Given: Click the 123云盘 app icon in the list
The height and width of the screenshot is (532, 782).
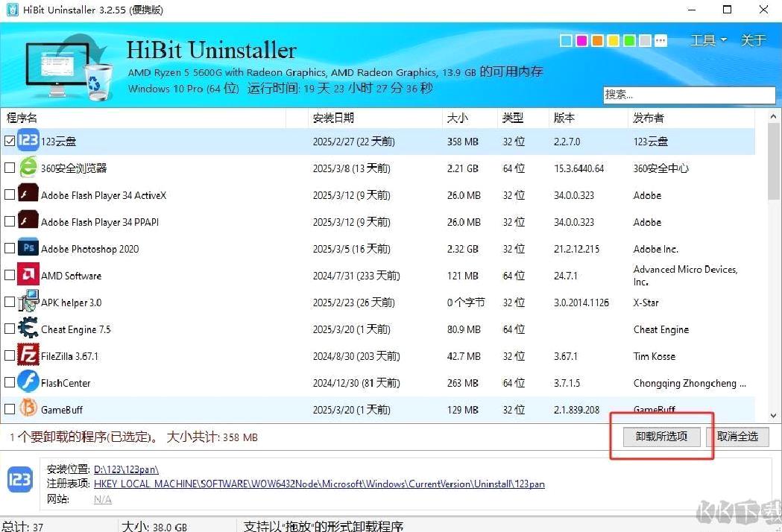Looking at the screenshot, I should (28, 141).
